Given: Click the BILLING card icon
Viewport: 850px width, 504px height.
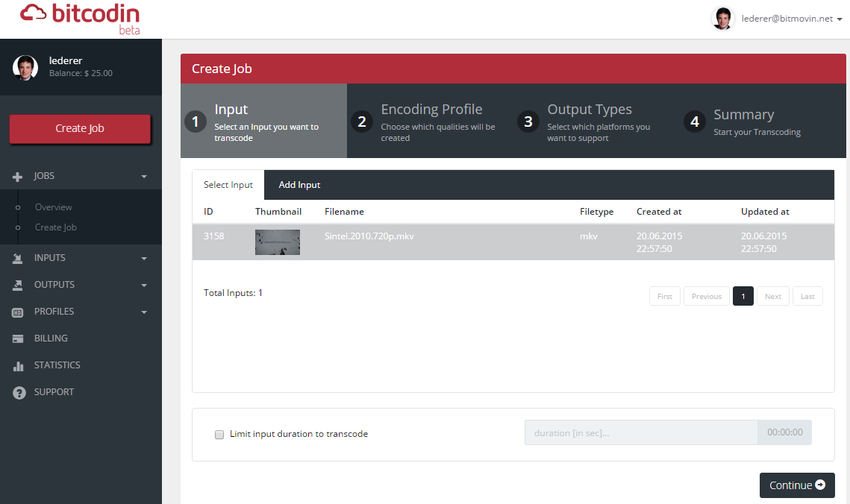Looking at the screenshot, I should [x=17, y=339].
